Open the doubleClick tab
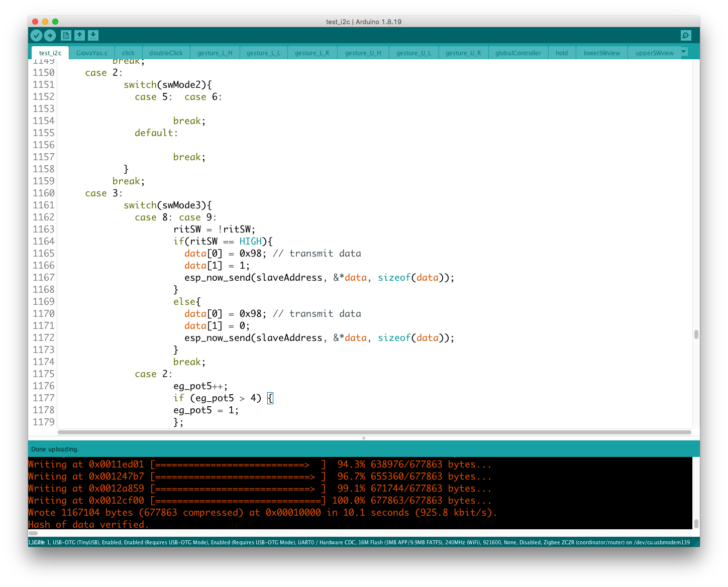Viewport: 728px width, 587px height. 166,53
